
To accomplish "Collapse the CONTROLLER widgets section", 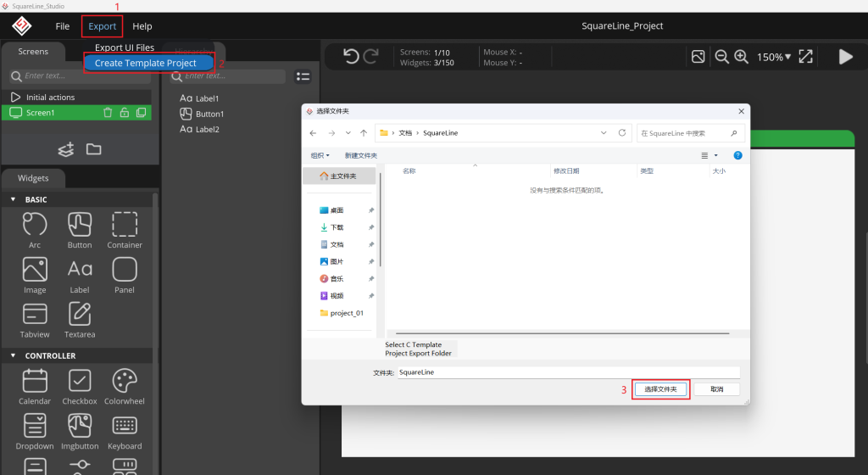I will tap(13, 355).
